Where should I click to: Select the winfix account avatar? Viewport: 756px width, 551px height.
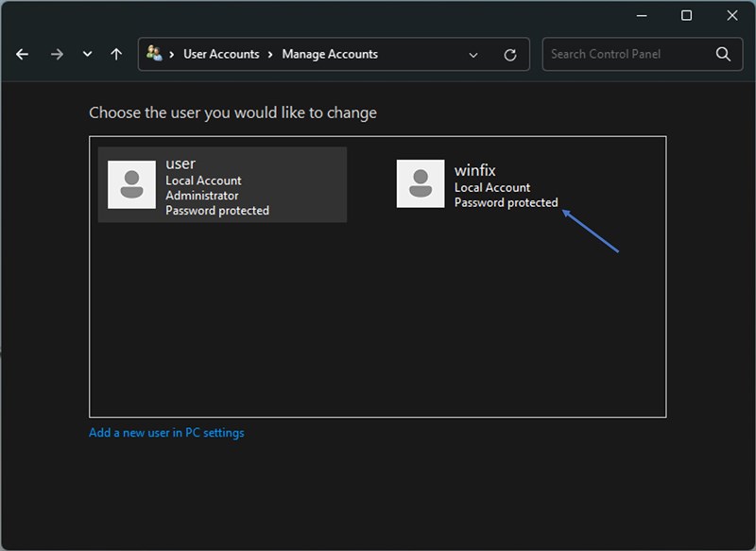point(421,183)
